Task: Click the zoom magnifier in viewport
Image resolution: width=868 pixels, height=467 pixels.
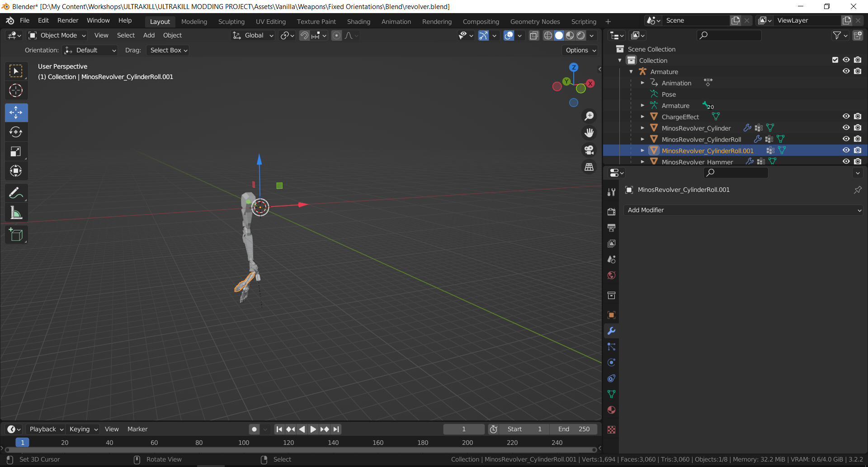Action: coord(589,117)
